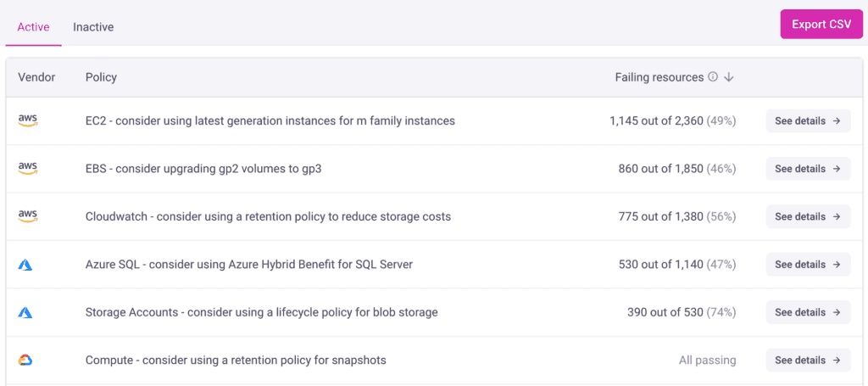Click Google Cloud icon for Compute policy
The height and width of the screenshot is (386, 868).
coord(25,361)
